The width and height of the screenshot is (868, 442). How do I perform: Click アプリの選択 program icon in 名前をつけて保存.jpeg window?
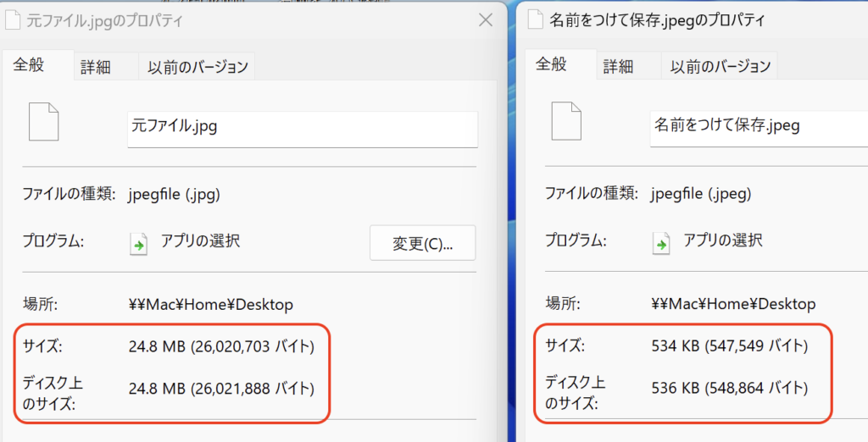point(661,243)
